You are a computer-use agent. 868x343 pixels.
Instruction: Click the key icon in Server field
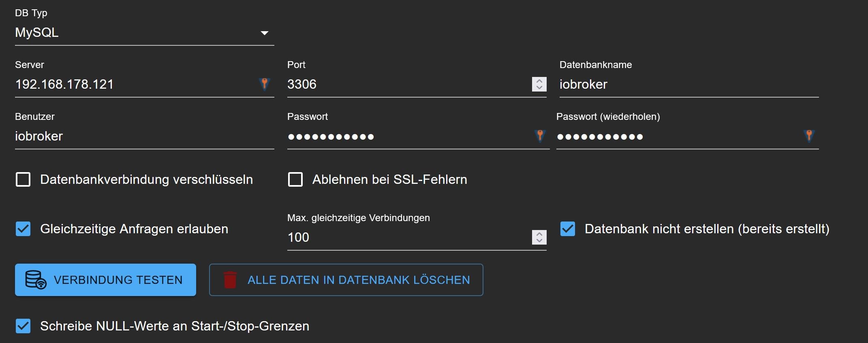264,84
